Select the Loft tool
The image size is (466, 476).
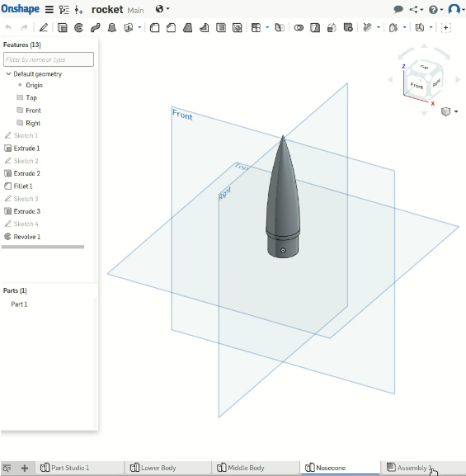pyautogui.click(x=112, y=28)
